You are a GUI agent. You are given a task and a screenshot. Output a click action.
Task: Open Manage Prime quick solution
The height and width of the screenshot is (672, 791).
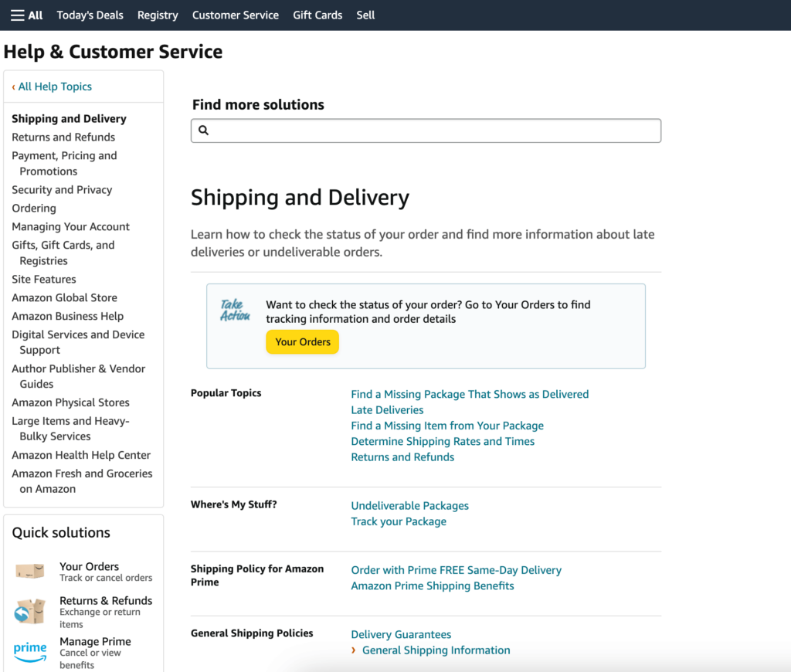95,653
